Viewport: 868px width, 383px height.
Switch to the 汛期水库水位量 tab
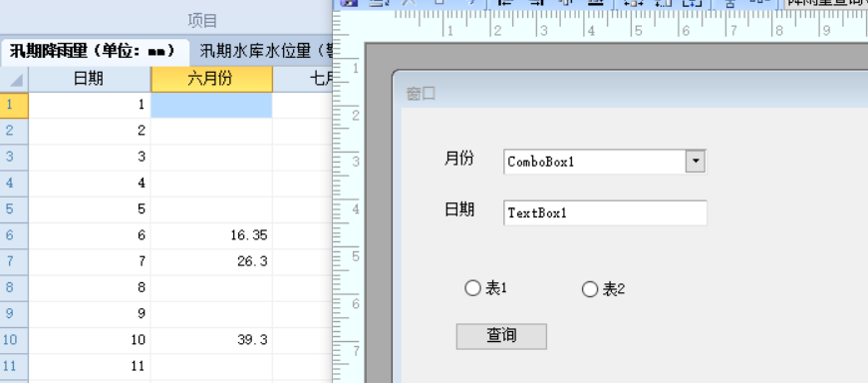pyautogui.click(x=266, y=52)
